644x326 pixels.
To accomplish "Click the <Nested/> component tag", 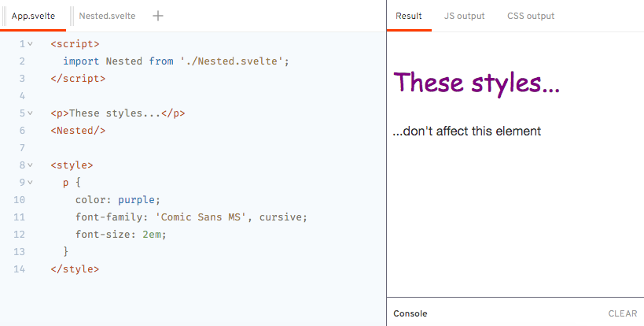I will [78, 131].
